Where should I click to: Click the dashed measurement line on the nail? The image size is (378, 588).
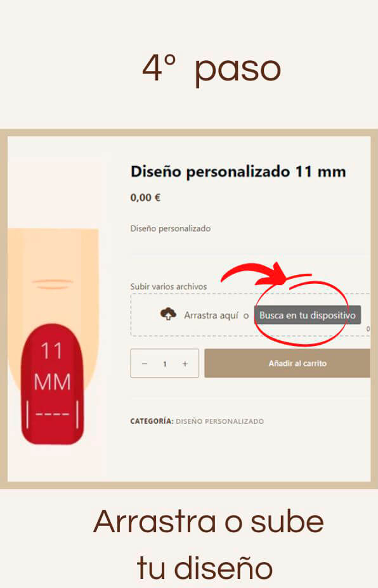point(52,414)
